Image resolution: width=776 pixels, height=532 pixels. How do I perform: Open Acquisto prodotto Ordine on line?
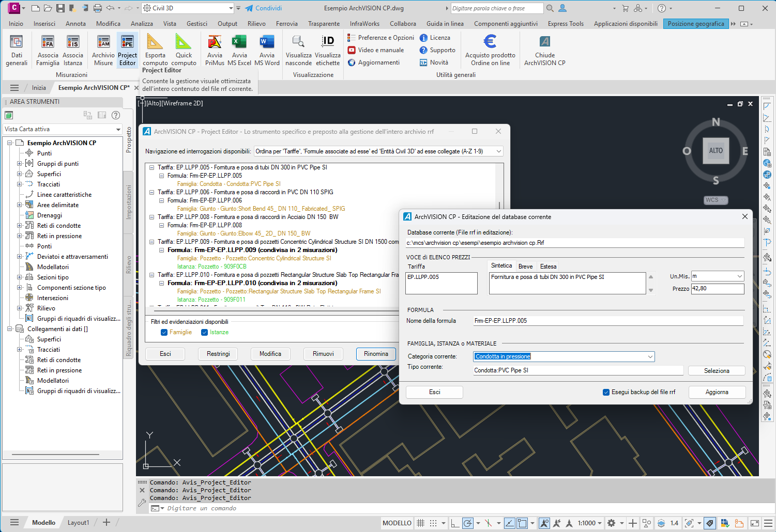coord(490,50)
